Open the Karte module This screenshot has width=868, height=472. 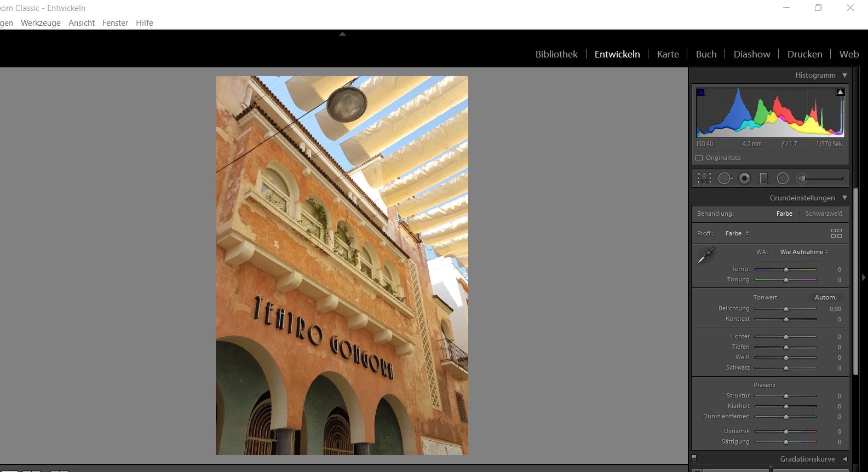tap(668, 54)
